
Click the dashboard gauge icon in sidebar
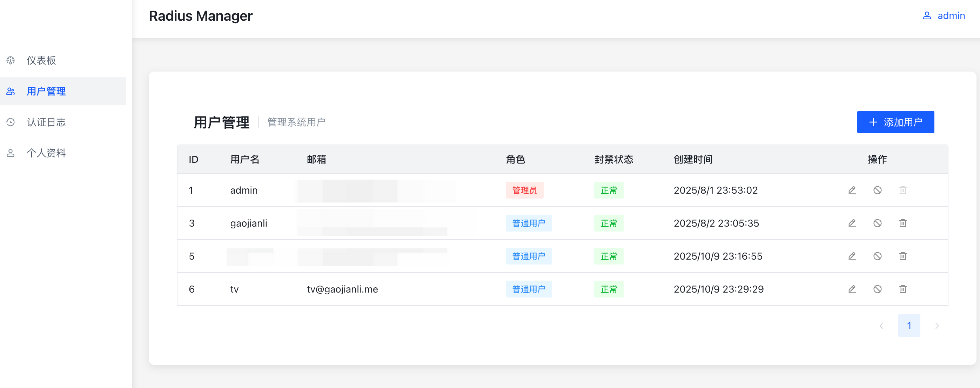point(11,60)
